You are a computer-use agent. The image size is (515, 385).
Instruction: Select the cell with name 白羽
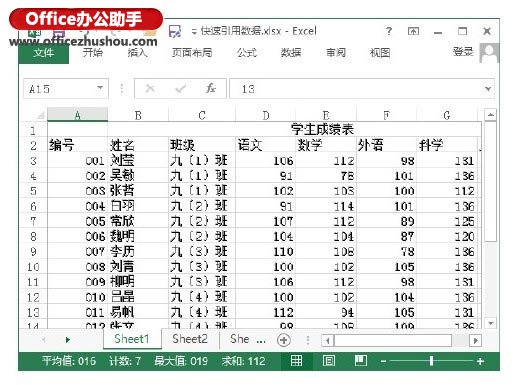(138, 206)
